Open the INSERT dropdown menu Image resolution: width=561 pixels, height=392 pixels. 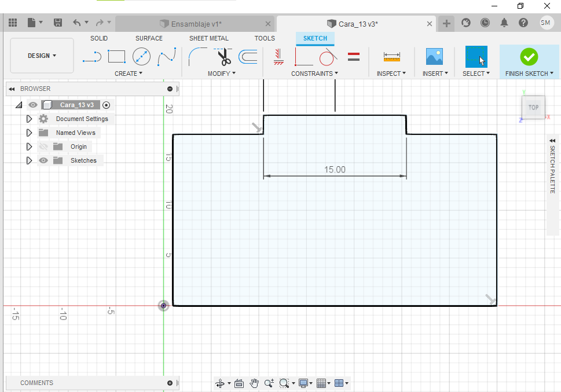pos(435,74)
